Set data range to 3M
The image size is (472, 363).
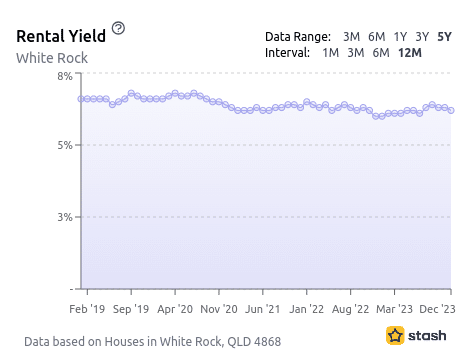coord(352,37)
